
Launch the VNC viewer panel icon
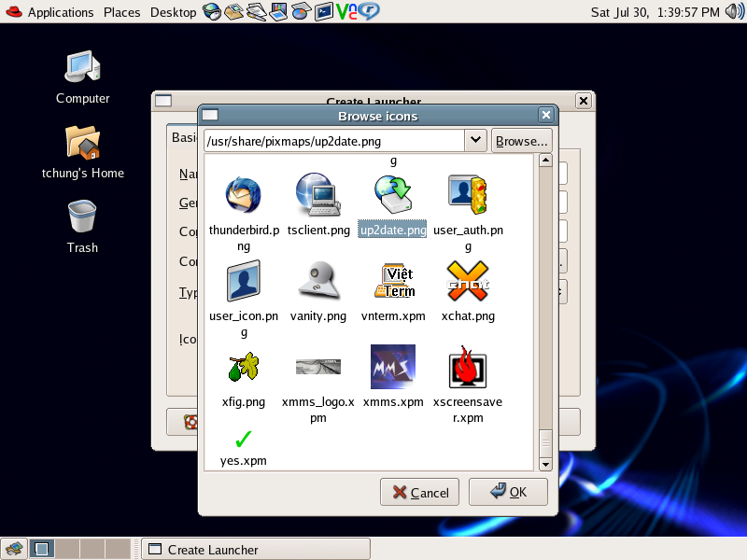click(346, 11)
